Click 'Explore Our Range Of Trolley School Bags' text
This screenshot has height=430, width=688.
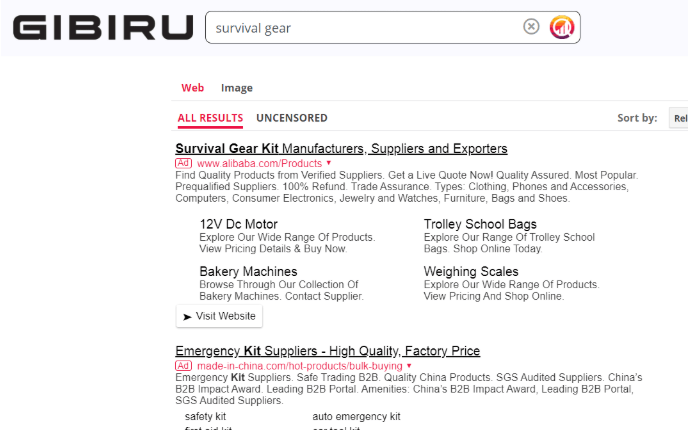509,243
